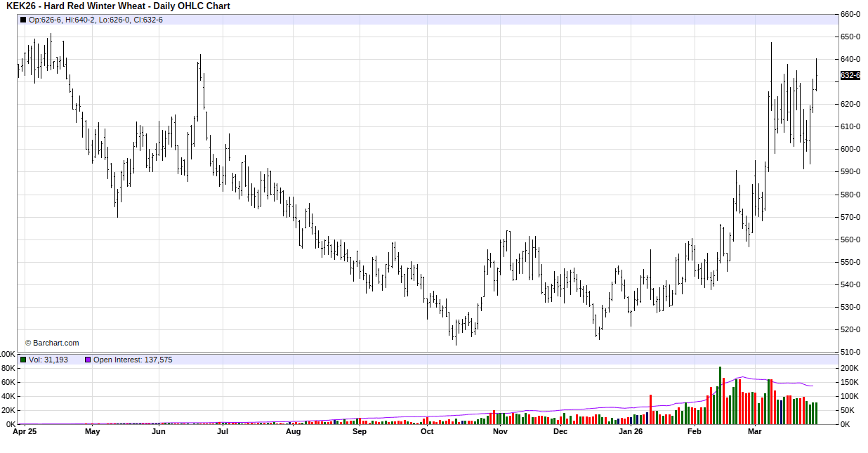868x453 pixels.
Task: Click the tallest green volume bar
Action: click(x=720, y=395)
